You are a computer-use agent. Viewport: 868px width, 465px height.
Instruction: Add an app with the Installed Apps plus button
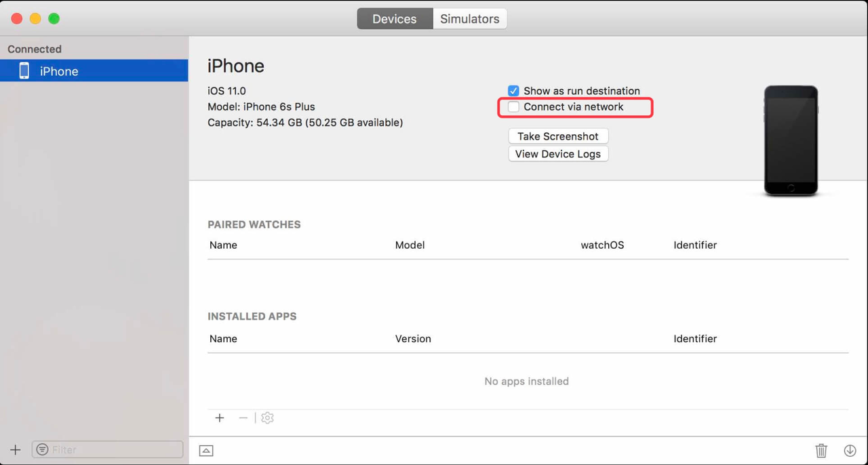tap(220, 418)
